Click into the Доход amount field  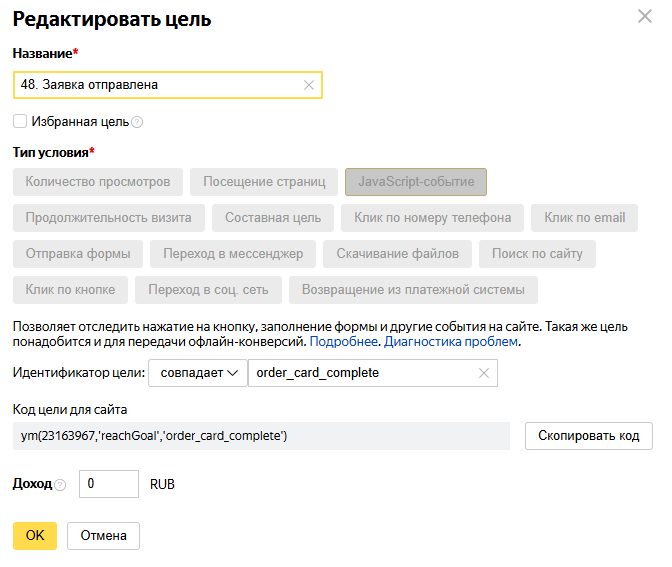(109, 484)
